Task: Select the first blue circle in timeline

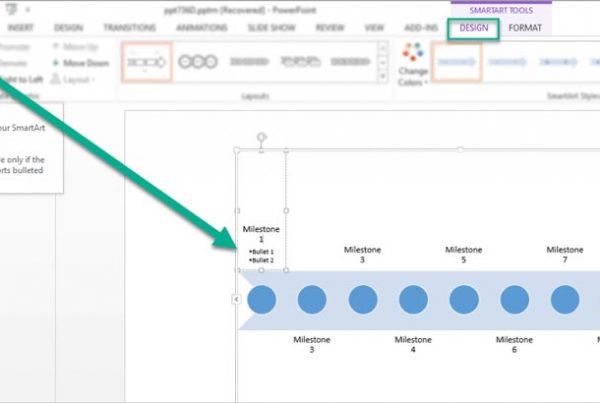Action: point(262,299)
